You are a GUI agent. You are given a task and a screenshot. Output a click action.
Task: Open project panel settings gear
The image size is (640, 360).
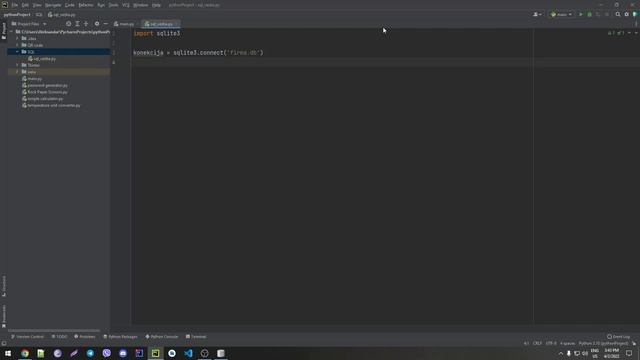[x=97, y=24]
